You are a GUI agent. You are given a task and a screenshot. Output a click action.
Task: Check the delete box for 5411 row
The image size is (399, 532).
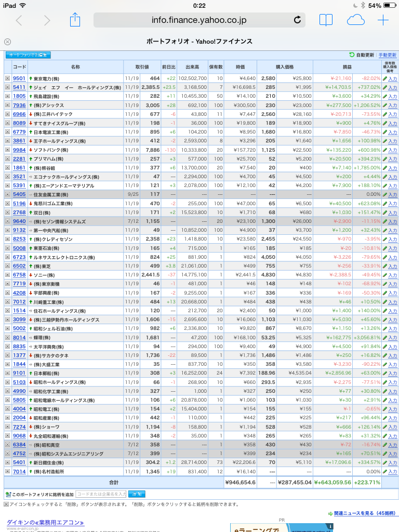[7, 87]
